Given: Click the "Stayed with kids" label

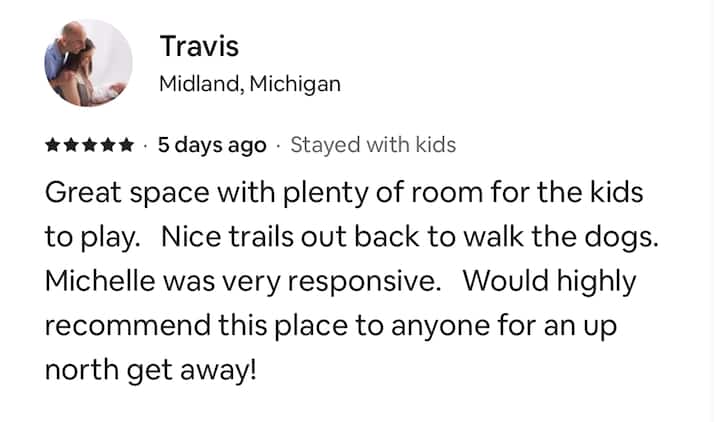Looking at the screenshot, I should pos(373,146).
